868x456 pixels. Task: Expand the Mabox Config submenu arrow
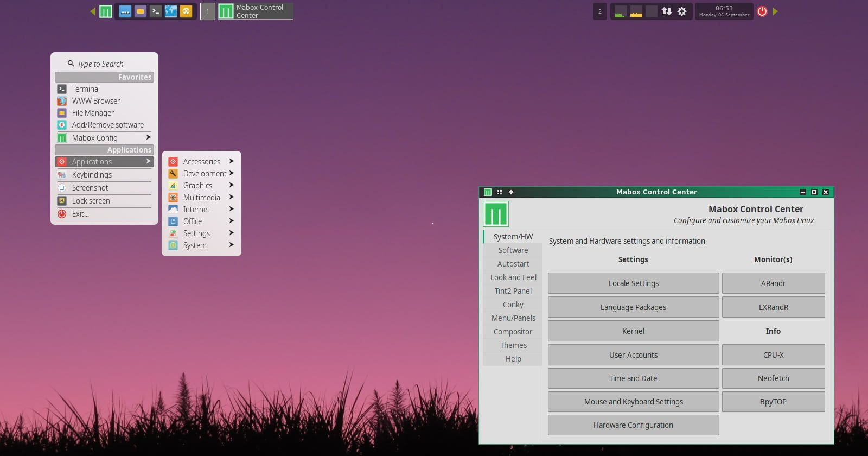coord(148,137)
